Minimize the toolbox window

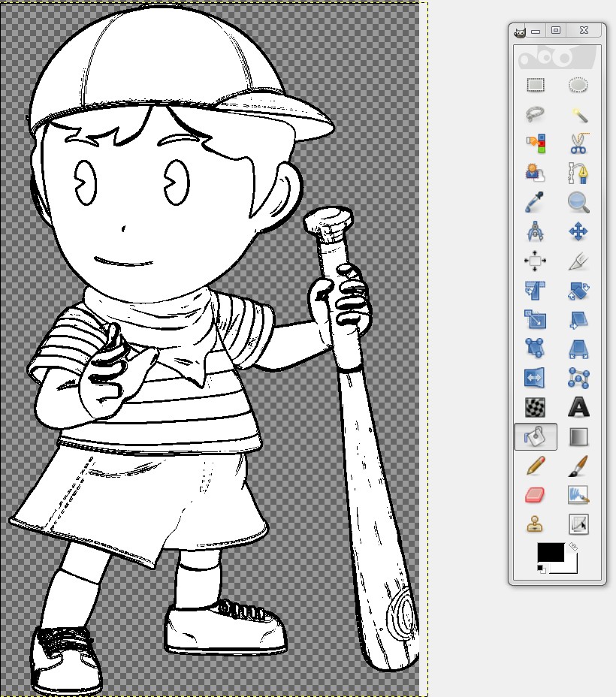pyautogui.click(x=536, y=32)
